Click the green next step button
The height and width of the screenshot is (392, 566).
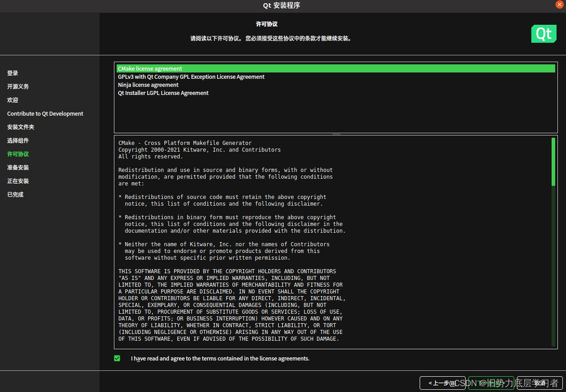[491, 383]
